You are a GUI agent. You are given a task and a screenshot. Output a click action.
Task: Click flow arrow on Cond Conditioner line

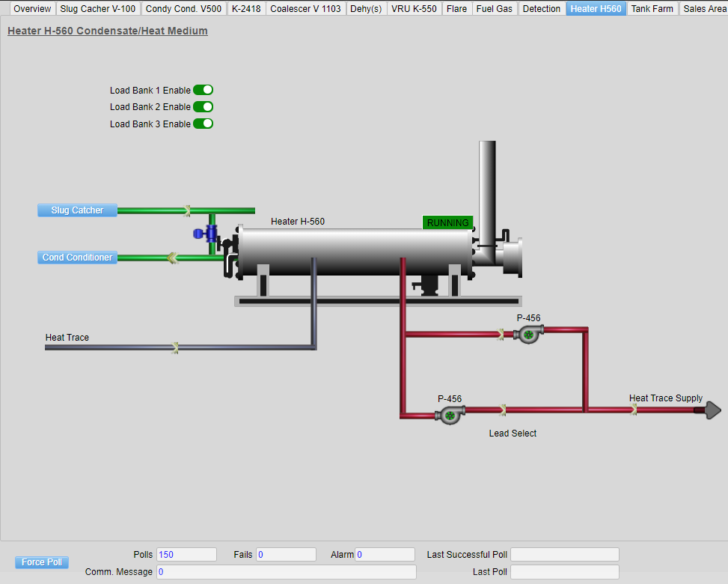click(x=173, y=258)
